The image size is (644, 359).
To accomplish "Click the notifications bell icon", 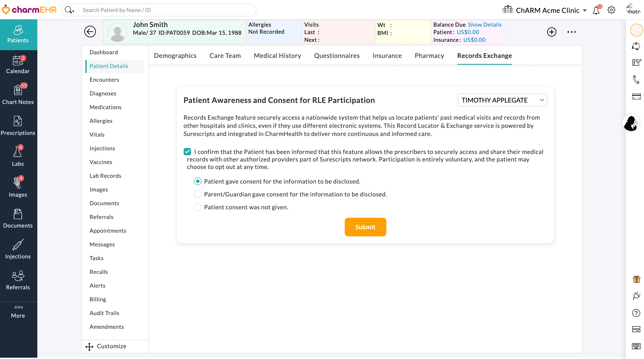I will 597,10.
